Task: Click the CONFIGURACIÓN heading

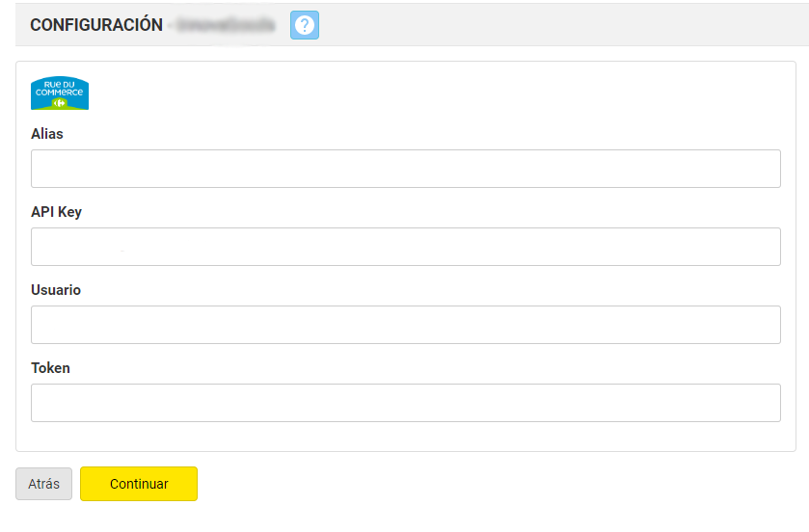Action: click(x=96, y=25)
